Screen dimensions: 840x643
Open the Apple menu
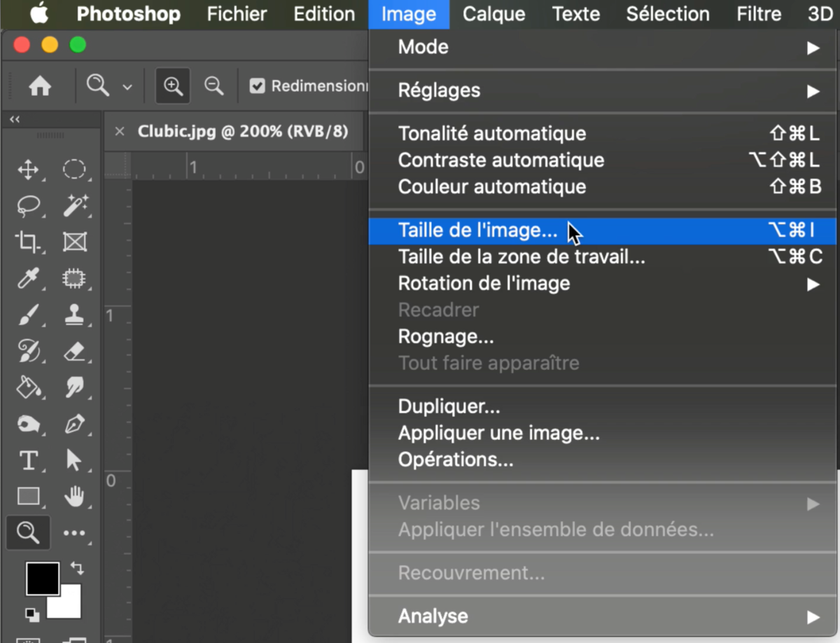38,13
